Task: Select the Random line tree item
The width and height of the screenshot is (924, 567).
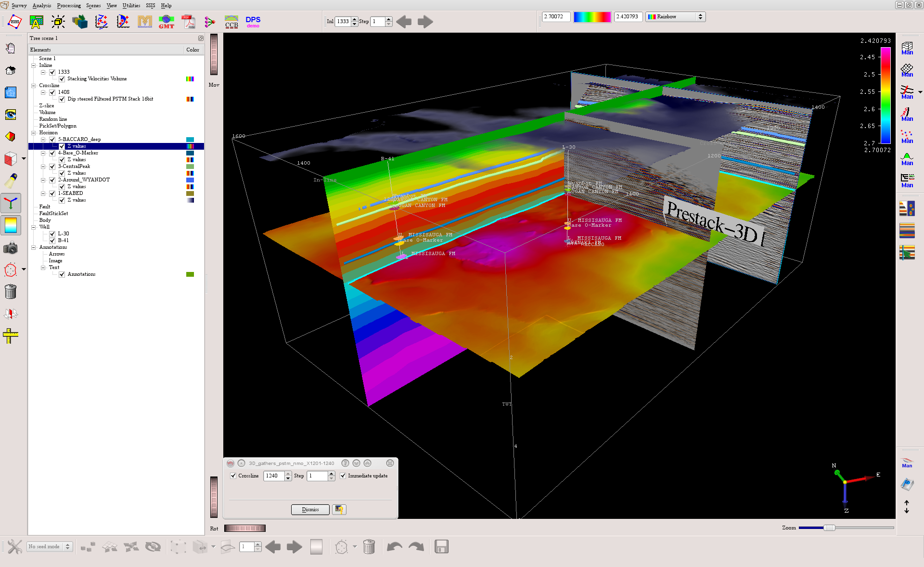Action: pyautogui.click(x=53, y=119)
